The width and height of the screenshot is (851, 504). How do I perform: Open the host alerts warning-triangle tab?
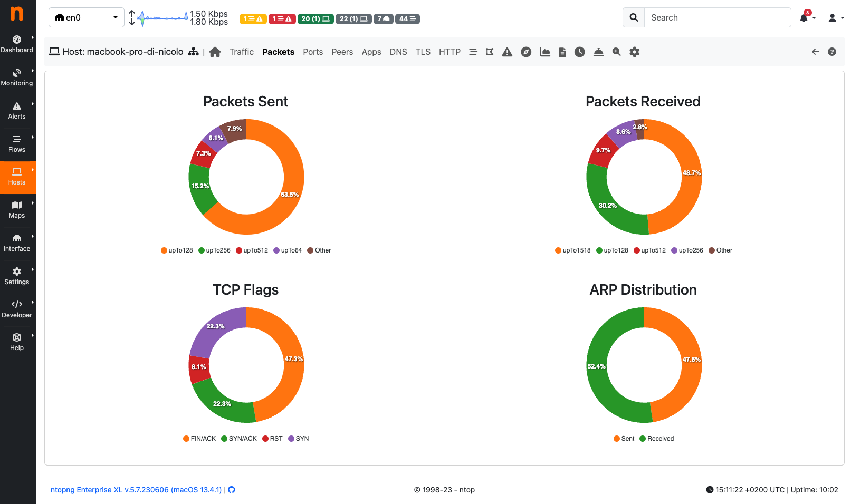coord(507,52)
